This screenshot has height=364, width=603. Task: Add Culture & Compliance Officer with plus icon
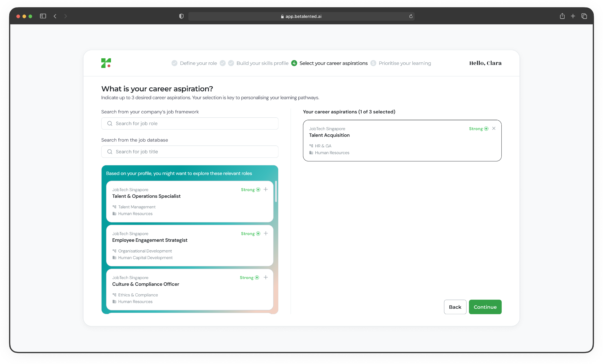tap(266, 277)
